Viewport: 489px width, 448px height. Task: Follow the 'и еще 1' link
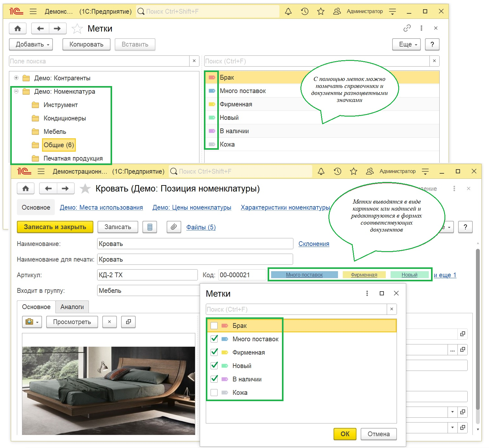click(x=445, y=275)
